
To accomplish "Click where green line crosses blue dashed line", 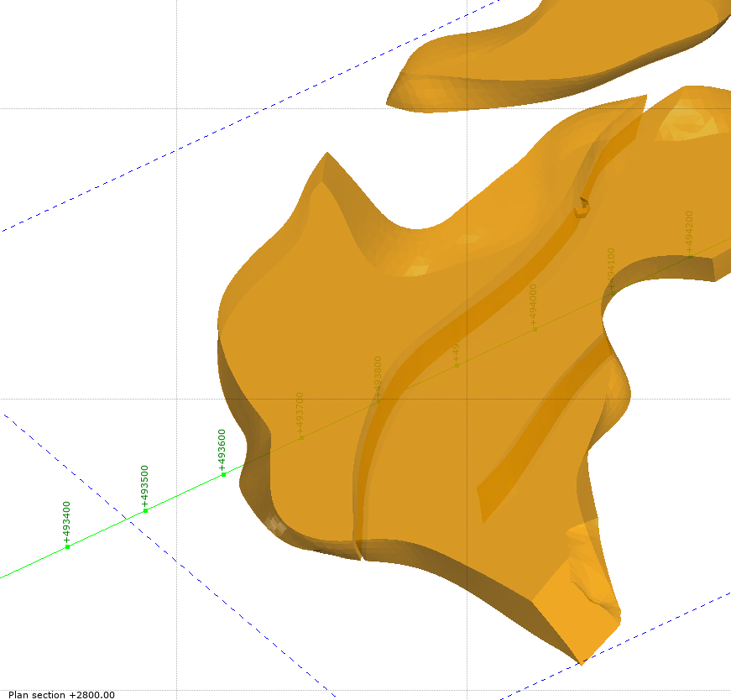I will click(x=128, y=519).
